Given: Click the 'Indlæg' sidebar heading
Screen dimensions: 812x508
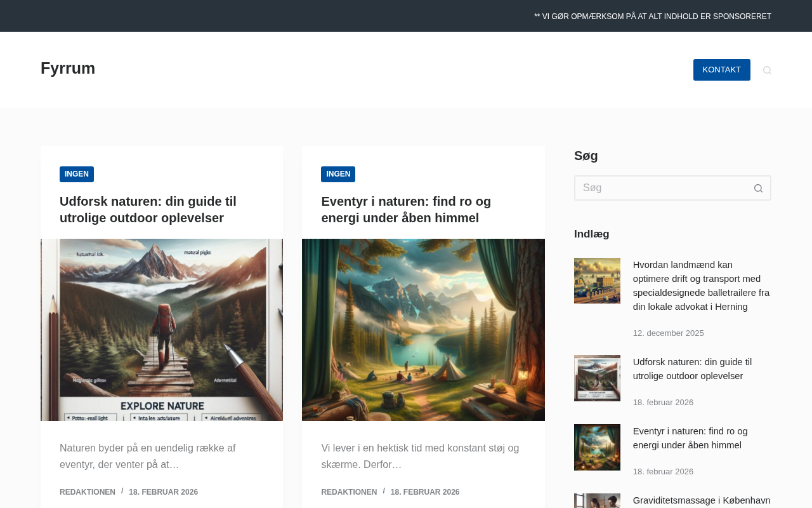Looking at the screenshot, I should point(592,234).
